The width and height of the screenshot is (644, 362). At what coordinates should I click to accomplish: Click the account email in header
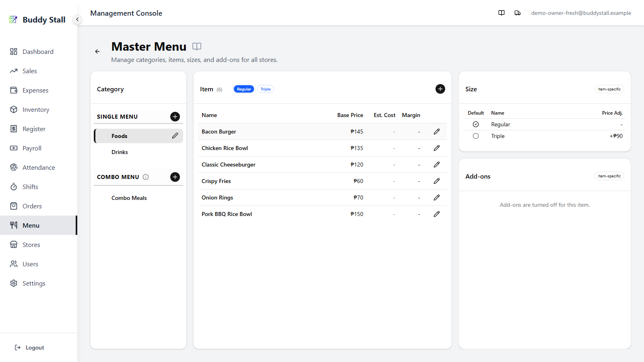tap(581, 13)
